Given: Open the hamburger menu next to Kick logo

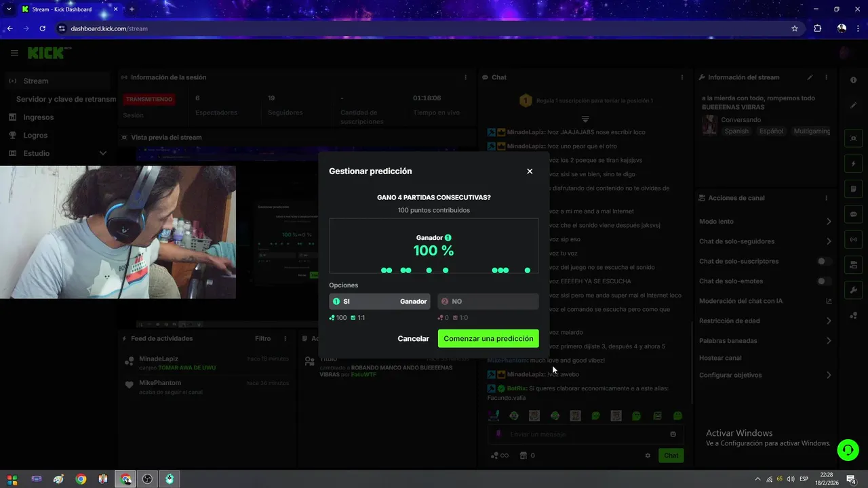Looking at the screenshot, I should (14, 53).
